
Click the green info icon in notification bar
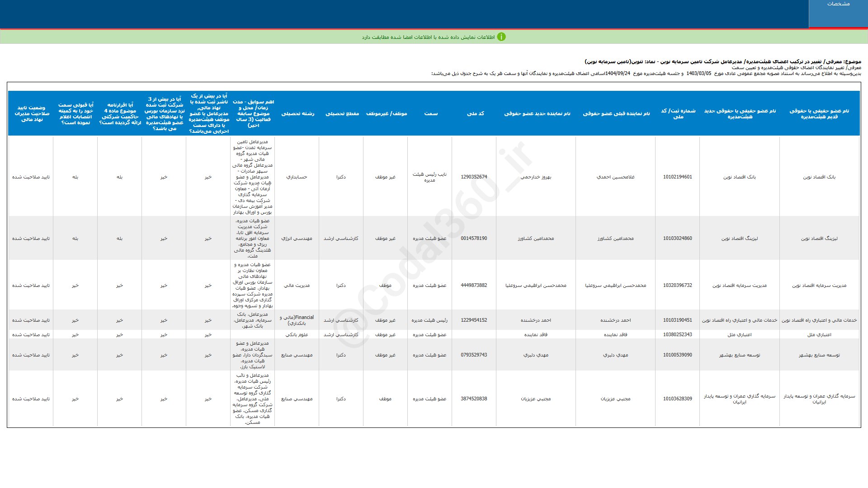501,37
